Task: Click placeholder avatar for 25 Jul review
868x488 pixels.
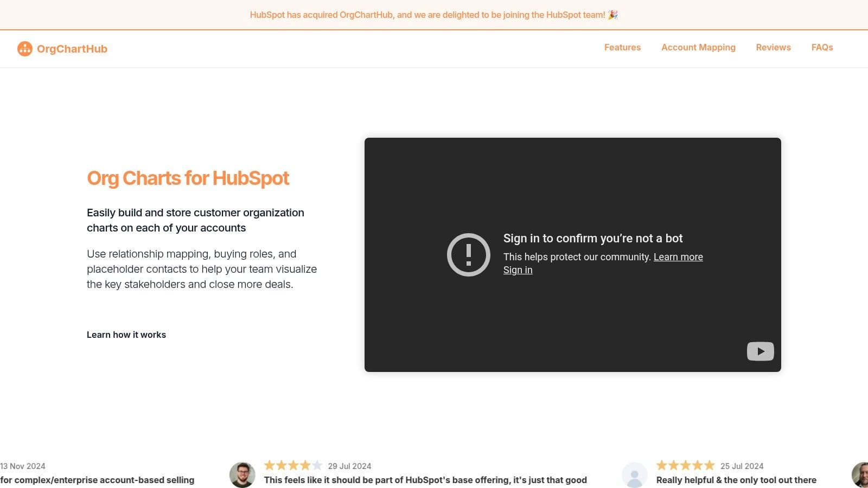Action: tap(634, 475)
